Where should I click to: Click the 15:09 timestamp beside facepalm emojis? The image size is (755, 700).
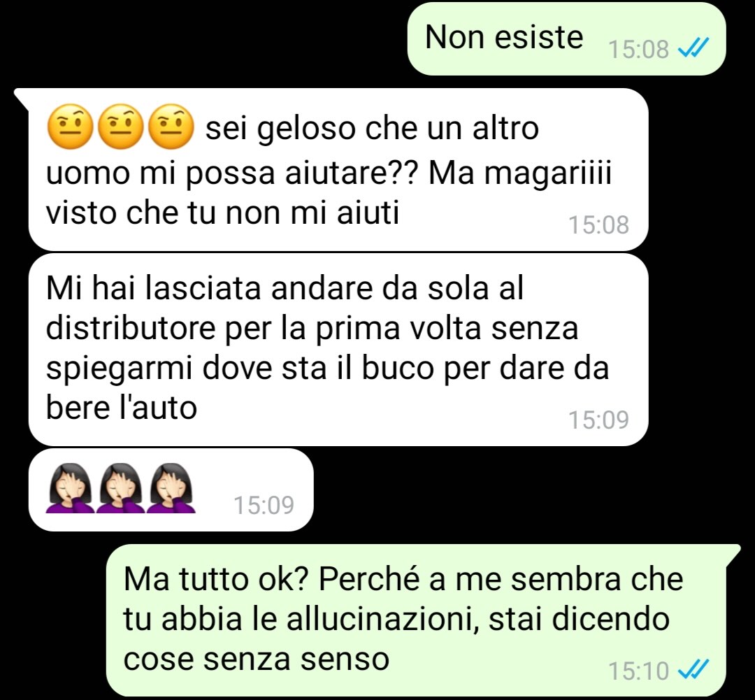pos(264,506)
